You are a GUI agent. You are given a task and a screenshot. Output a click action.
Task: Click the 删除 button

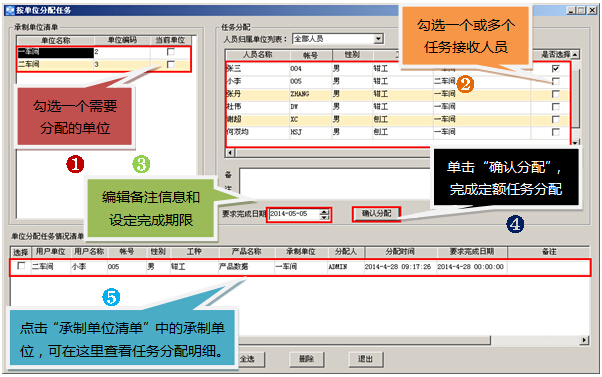[x=306, y=359]
